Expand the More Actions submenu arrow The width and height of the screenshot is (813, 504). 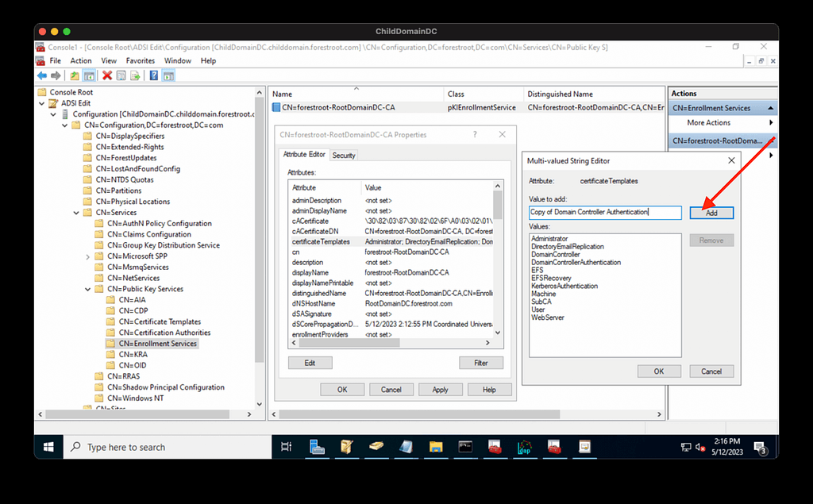point(771,123)
